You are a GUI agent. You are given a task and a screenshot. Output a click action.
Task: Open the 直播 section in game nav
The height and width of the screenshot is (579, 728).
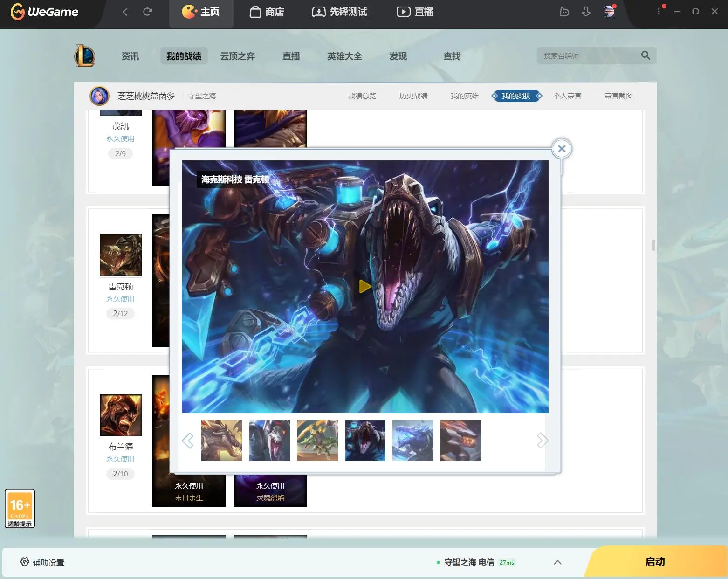(x=291, y=56)
